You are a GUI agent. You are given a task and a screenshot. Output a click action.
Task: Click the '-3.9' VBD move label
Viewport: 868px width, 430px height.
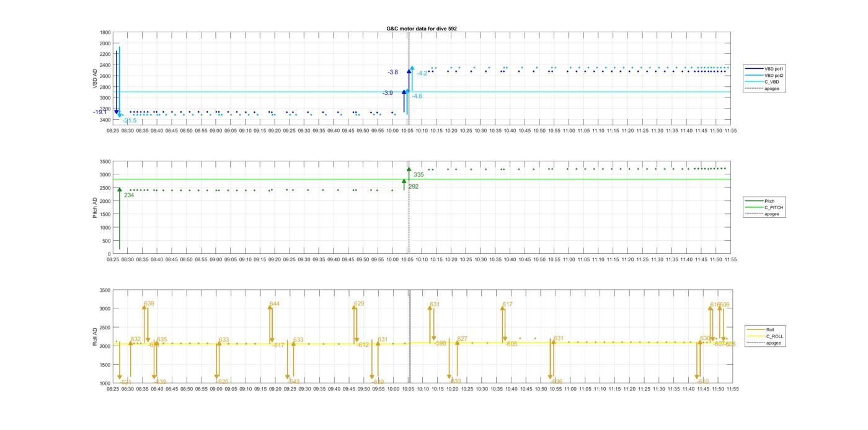387,93
